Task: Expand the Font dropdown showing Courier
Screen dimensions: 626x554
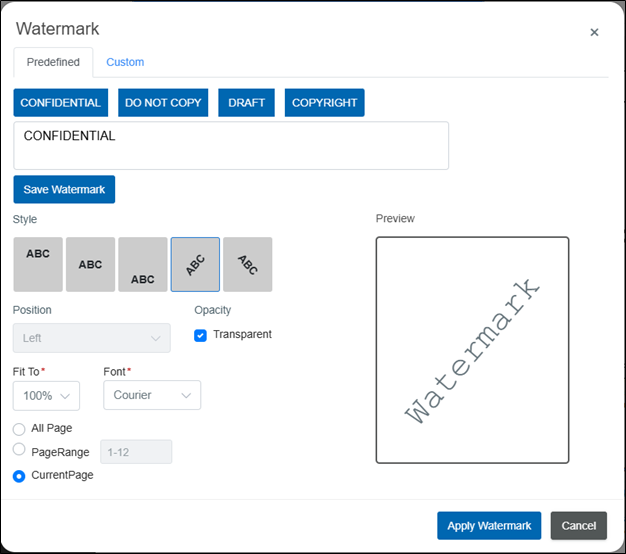Action: [152, 396]
